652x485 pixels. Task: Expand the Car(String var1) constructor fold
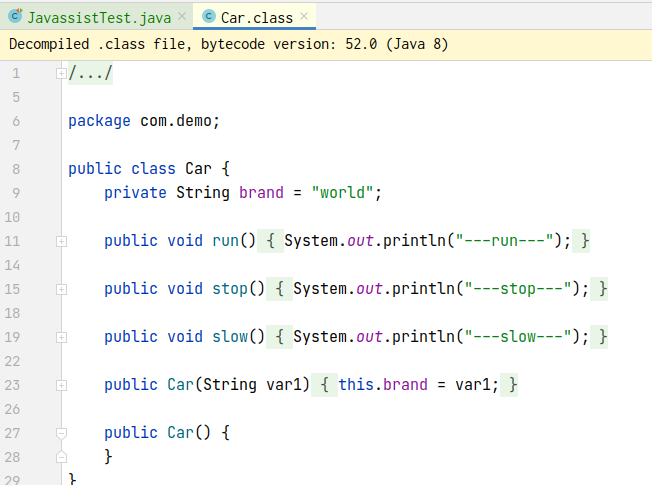(61, 385)
